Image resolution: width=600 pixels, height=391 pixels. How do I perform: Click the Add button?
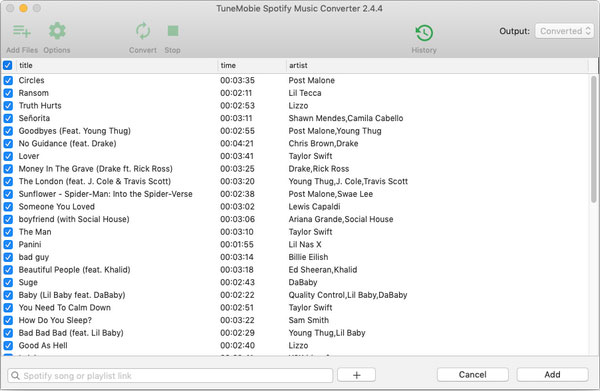(552, 375)
